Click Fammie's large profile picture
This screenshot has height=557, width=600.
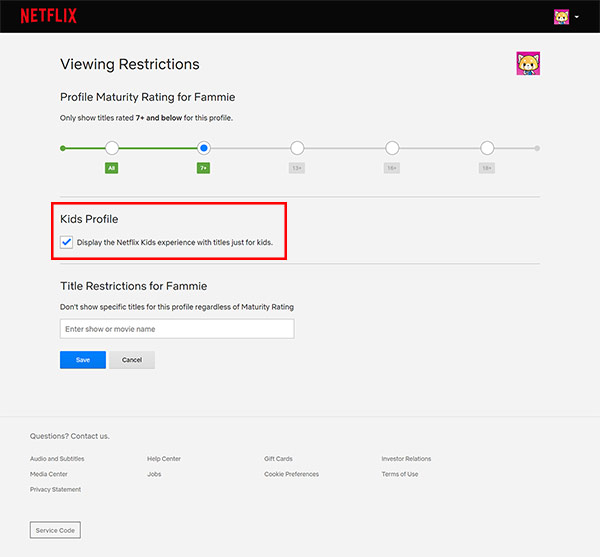click(528, 64)
